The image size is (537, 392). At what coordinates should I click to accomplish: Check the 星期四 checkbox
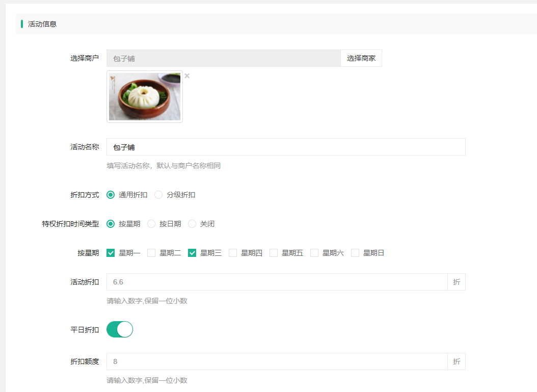232,253
